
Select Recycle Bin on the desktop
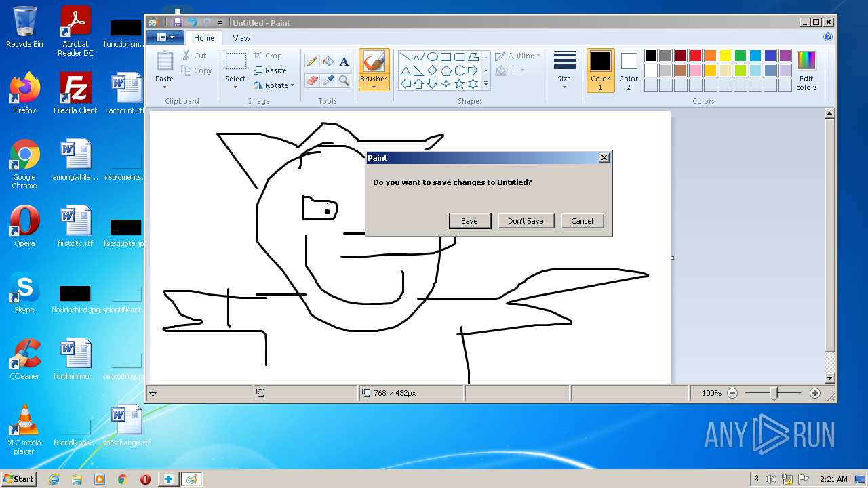pos(24,27)
